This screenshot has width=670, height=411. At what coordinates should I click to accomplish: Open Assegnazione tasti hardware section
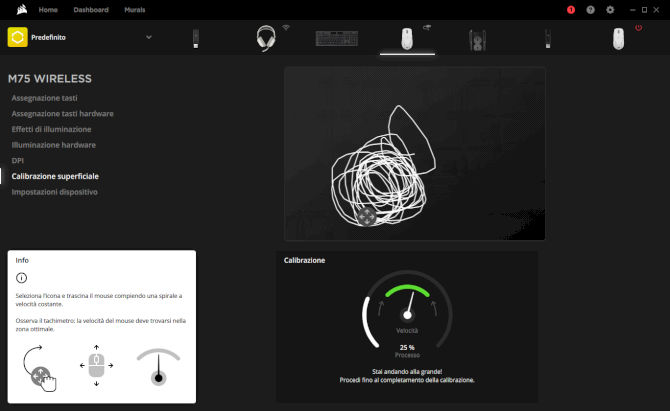coord(62,114)
